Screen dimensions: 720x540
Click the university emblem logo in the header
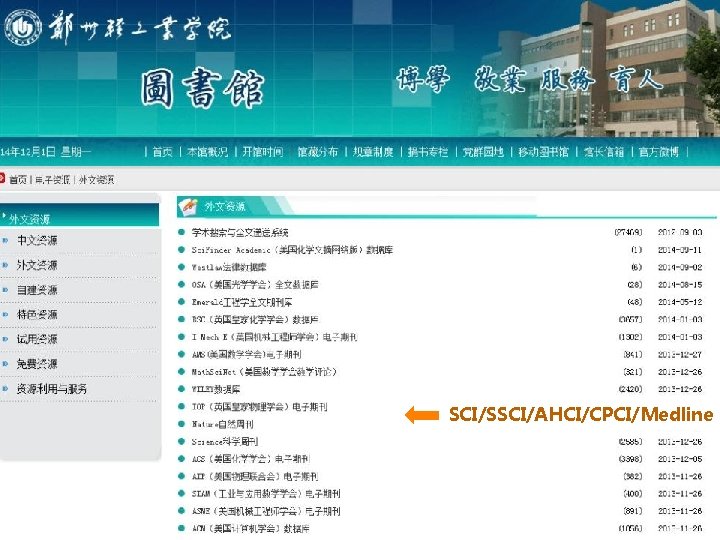point(22,28)
